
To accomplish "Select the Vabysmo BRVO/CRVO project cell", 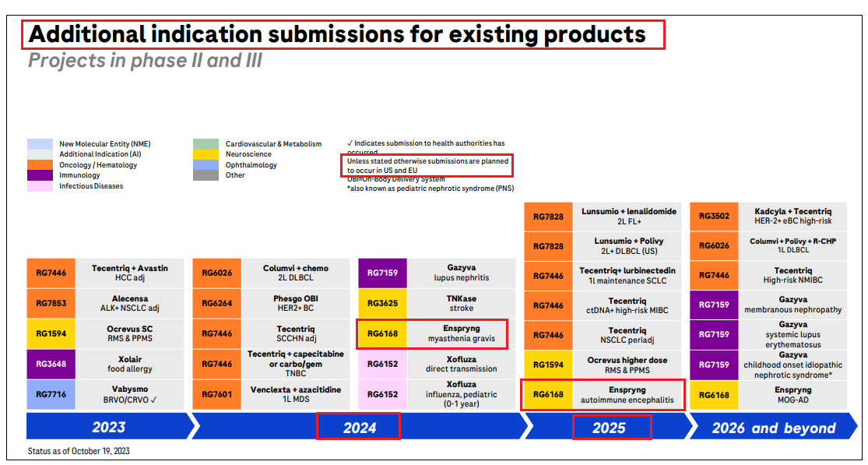I will point(130,395).
